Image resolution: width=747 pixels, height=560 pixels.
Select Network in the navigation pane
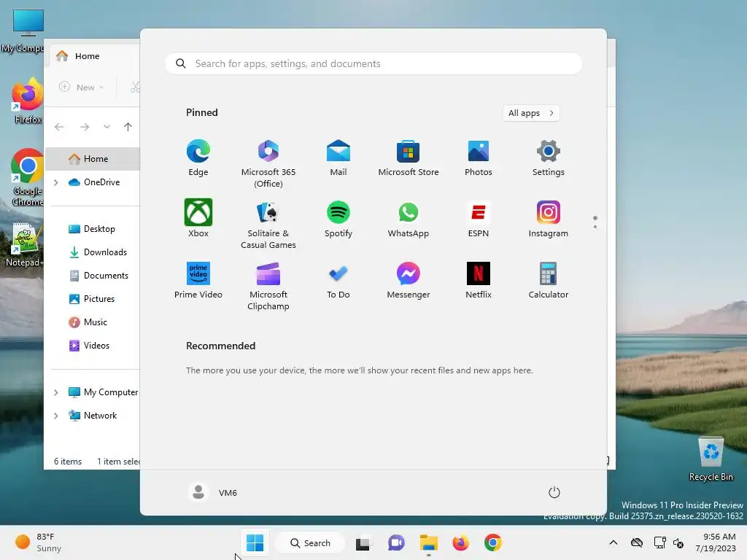93,416
